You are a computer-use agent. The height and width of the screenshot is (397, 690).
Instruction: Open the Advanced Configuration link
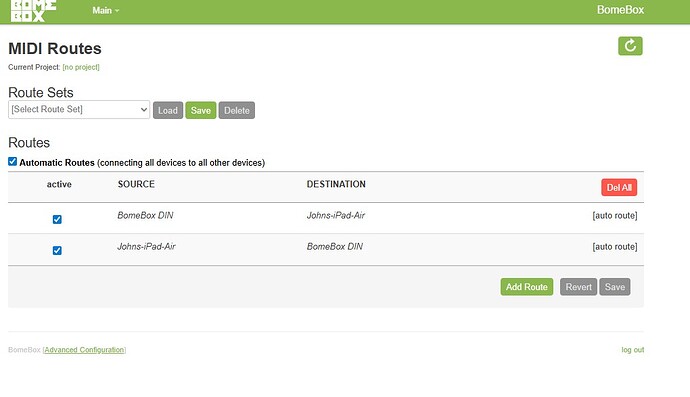(x=84, y=350)
